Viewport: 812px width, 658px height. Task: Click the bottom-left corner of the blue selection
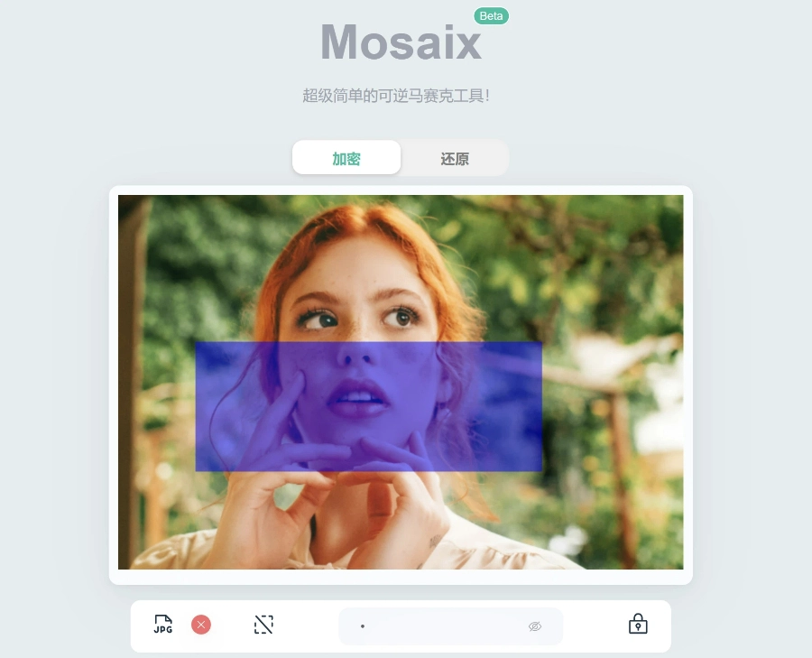click(x=196, y=471)
